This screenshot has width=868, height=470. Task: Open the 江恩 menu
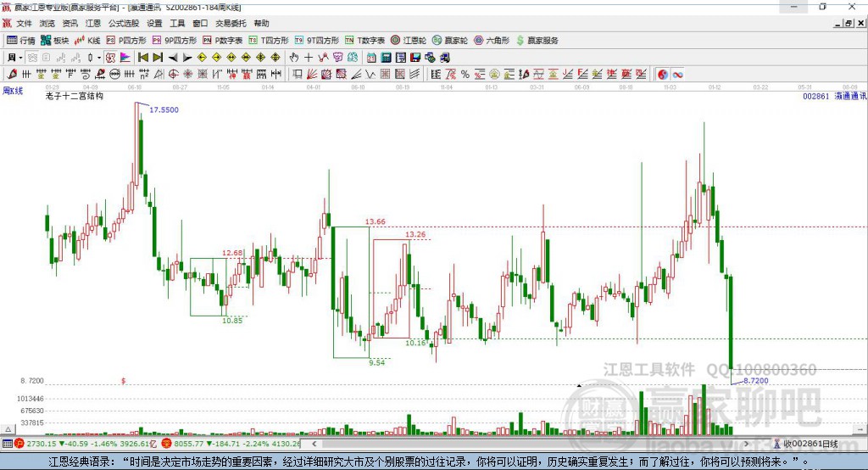[x=93, y=23]
